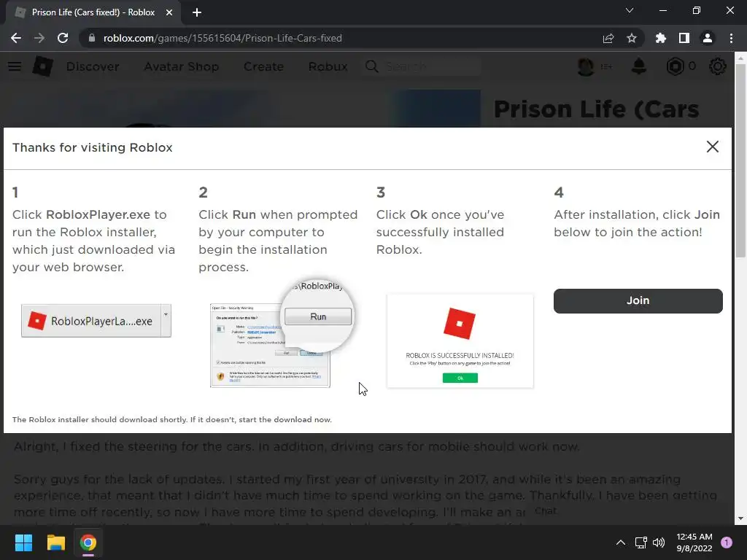The width and height of the screenshot is (747, 560).
Task: Open the Discover page
Action: click(x=93, y=66)
